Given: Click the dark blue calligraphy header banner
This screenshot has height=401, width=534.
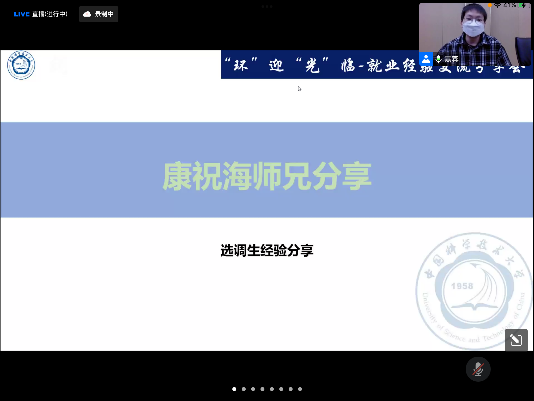Looking at the screenshot, I should coord(377,64).
